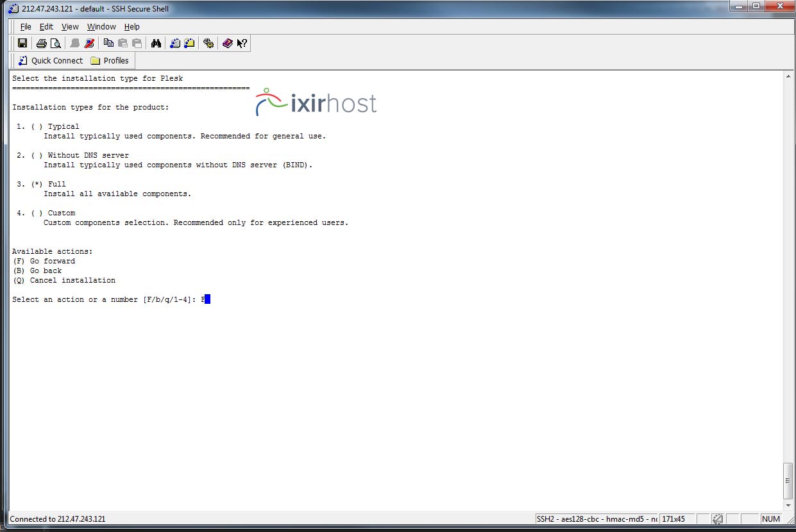Click the vertical scrollbar thumb

pos(788,479)
